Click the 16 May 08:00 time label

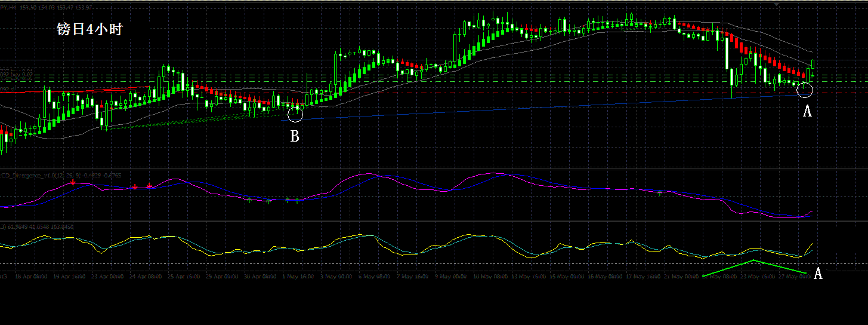[605, 276]
